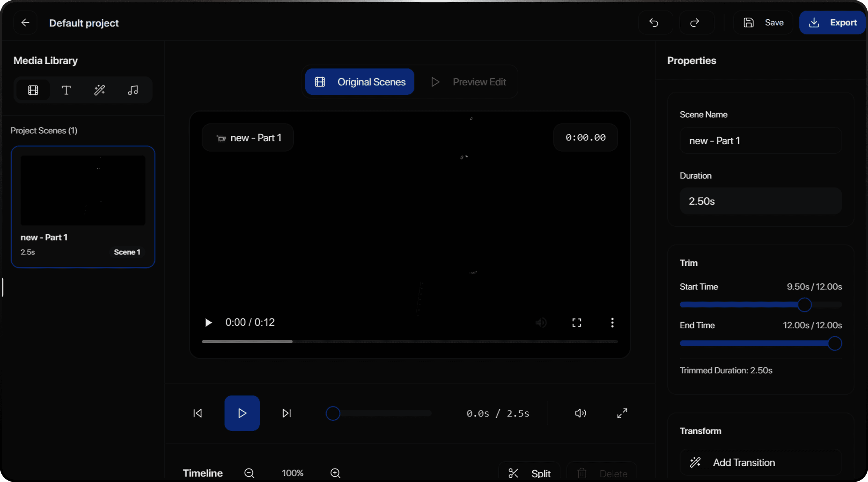The height and width of the screenshot is (482, 868).
Task: Zoom in the timeline
Action: [335, 473]
